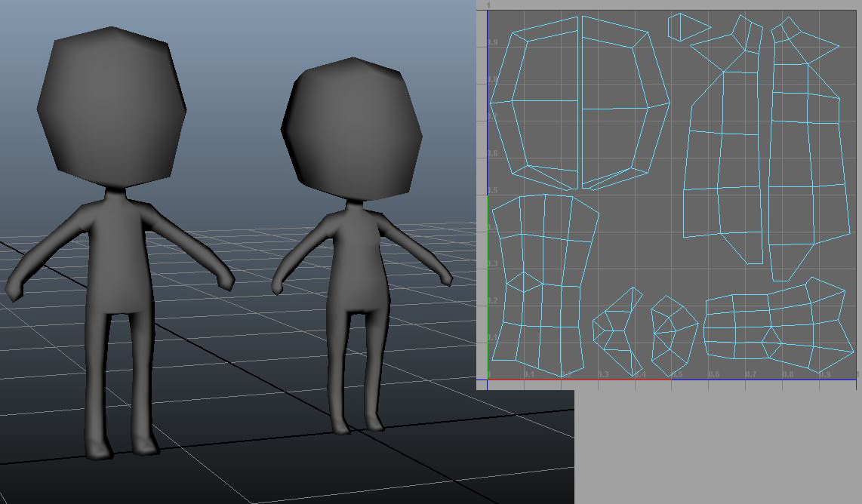The width and height of the screenshot is (862, 504).
Task: Select right half head UV shell
Action: click(x=626, y=103)
